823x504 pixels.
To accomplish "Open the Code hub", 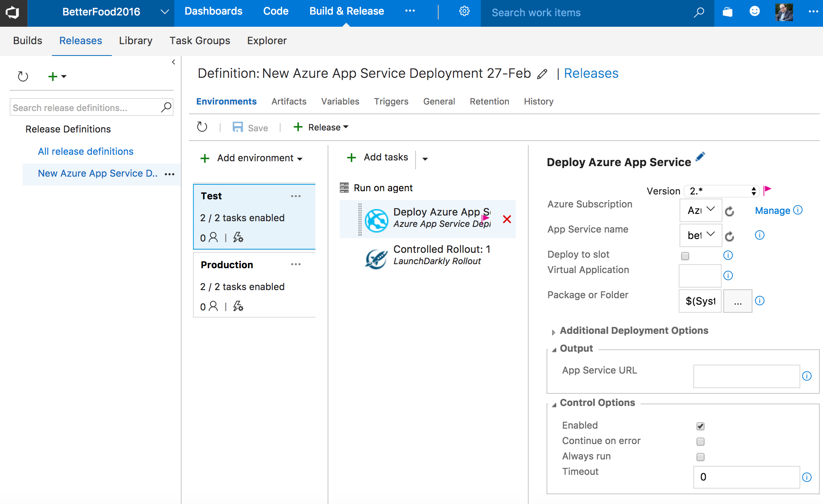I will click(x=276, y=11).
